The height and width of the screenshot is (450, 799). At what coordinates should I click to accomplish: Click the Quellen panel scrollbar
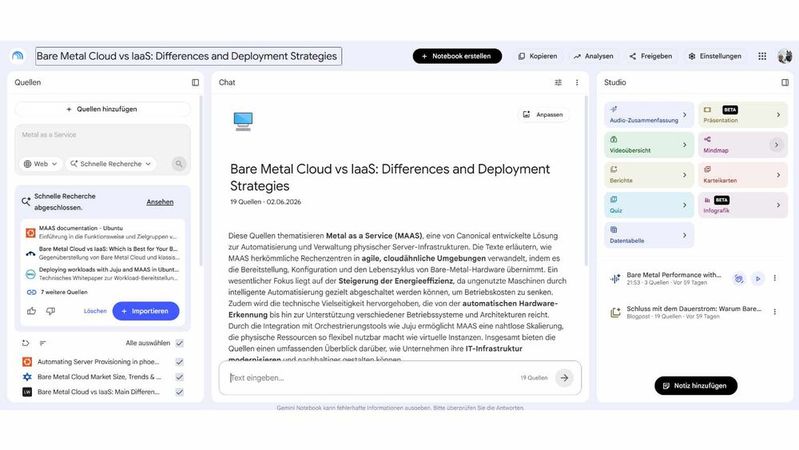(x=200, y=181)
